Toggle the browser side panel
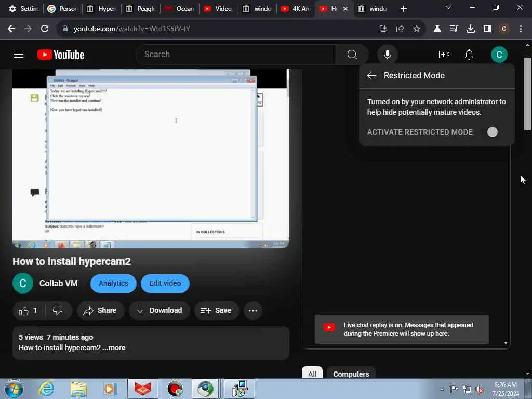Screen dimensions: 532x399 (487, 29)
